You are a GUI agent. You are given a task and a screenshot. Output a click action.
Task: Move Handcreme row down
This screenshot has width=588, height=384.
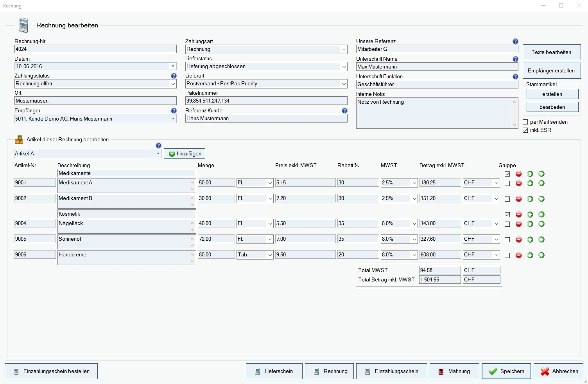click(x=541, y=255)
